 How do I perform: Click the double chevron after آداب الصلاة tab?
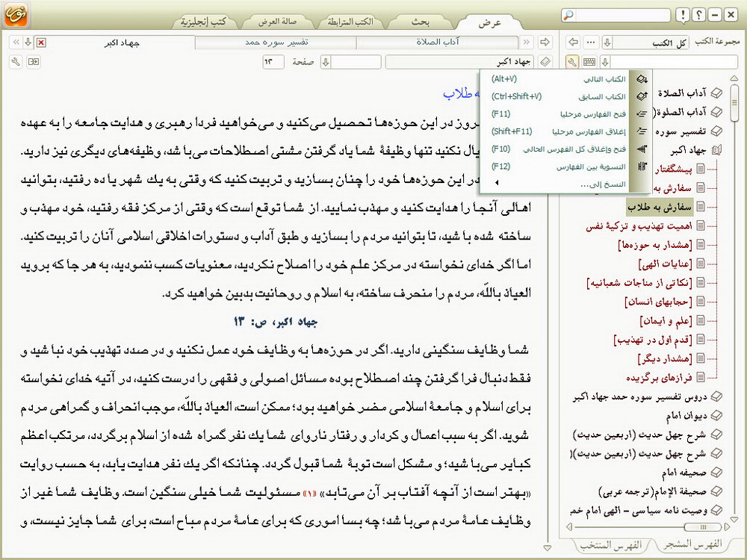coord(527,43)
